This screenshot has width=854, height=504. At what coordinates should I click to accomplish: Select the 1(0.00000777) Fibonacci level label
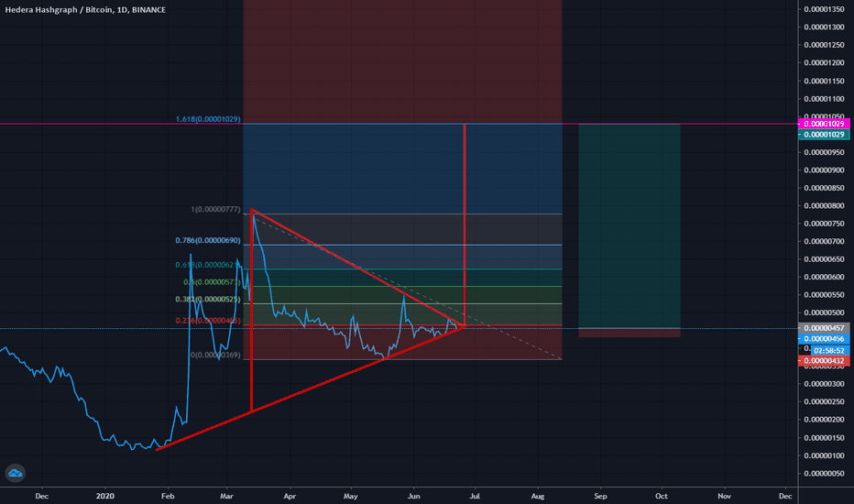(x=215, y=209)
